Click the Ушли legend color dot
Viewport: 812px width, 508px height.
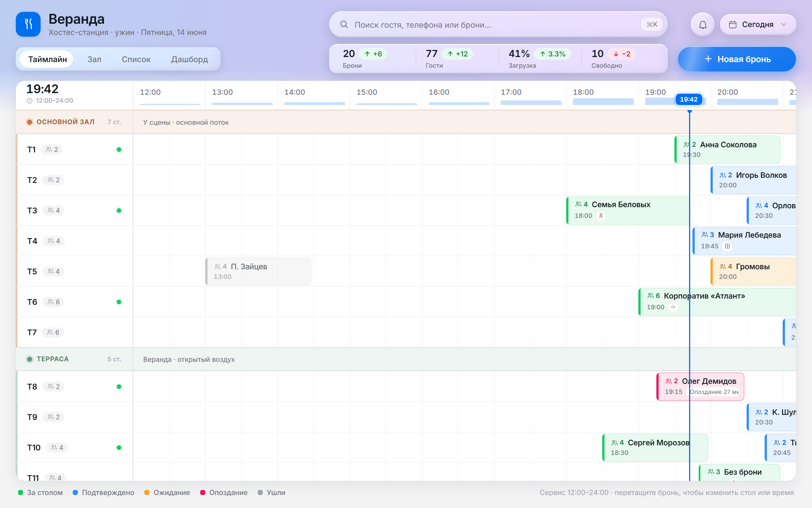260,492
